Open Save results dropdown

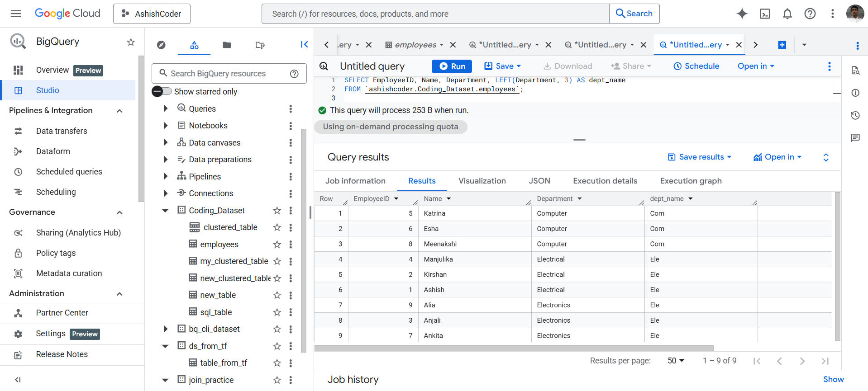click(700, 157)
